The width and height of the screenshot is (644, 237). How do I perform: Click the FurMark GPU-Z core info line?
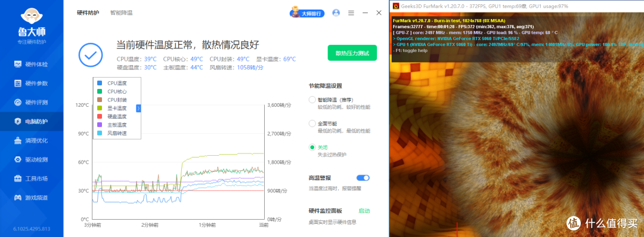(x=475, y=32)
